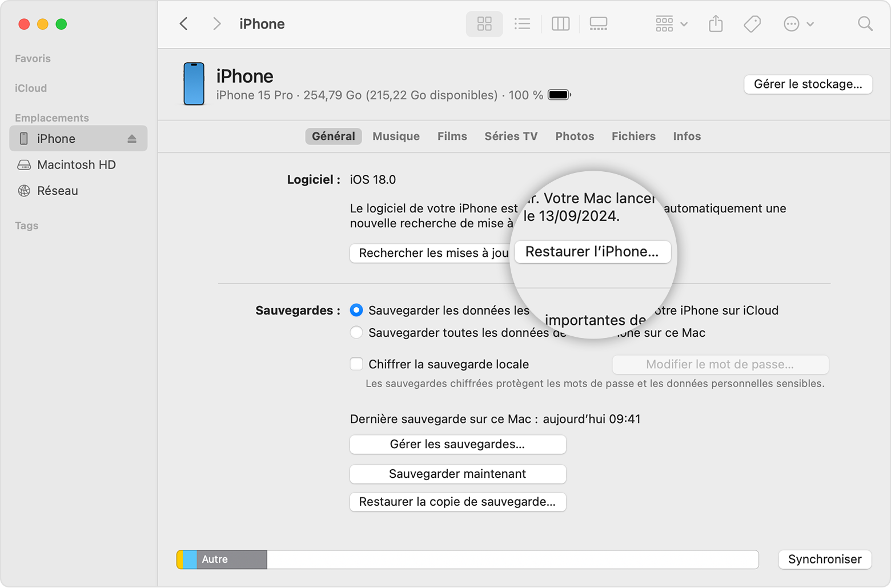Open the Séries TV tab
Viewport: 891px width, 588px height.
point(511,136)
